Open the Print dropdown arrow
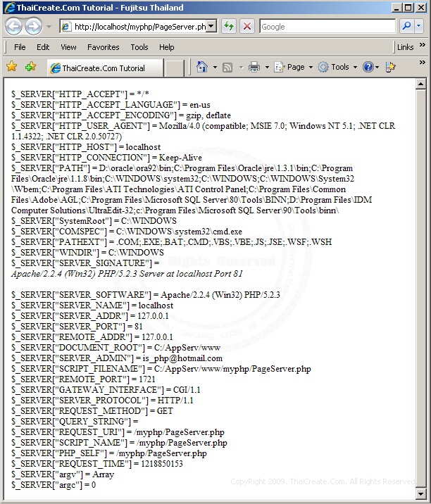Screen dimensions: 431x504 tap(267, 67)
